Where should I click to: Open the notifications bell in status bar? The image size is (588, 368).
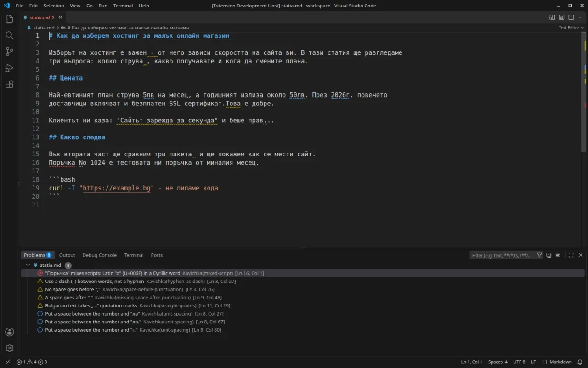(x=580, y=362)
